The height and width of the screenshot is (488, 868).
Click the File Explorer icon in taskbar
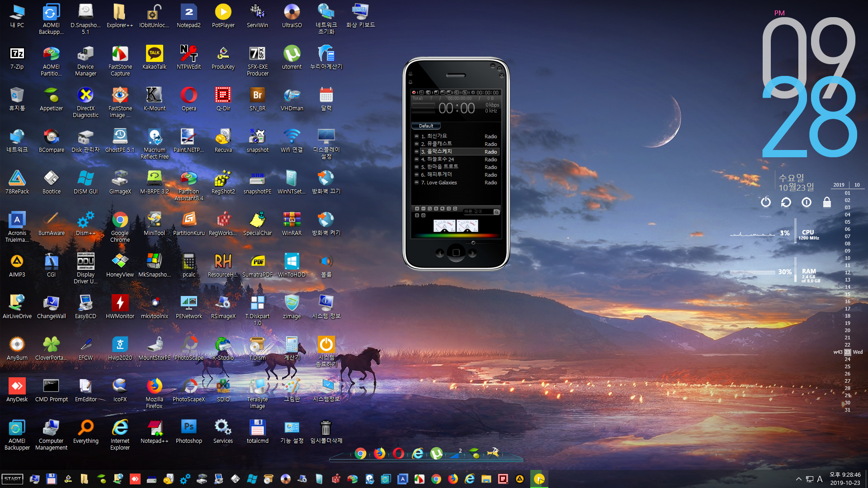click(x=486, y=479)
